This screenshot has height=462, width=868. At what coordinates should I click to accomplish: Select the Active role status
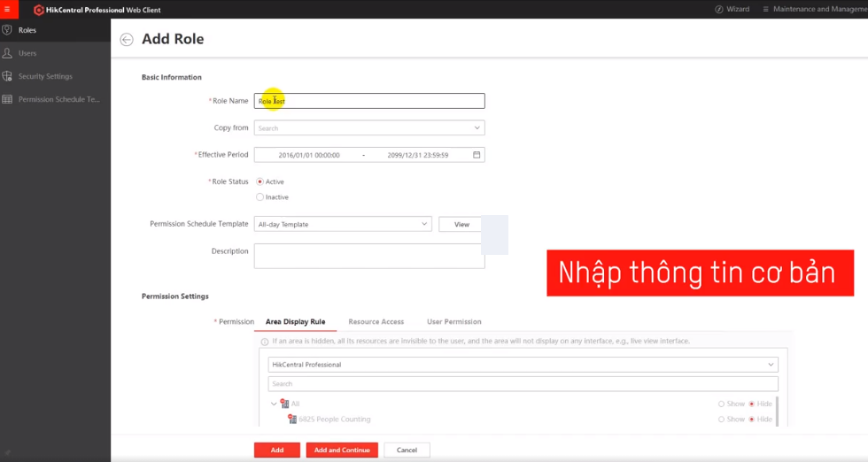pyautogui.click(x=260, y=181)
